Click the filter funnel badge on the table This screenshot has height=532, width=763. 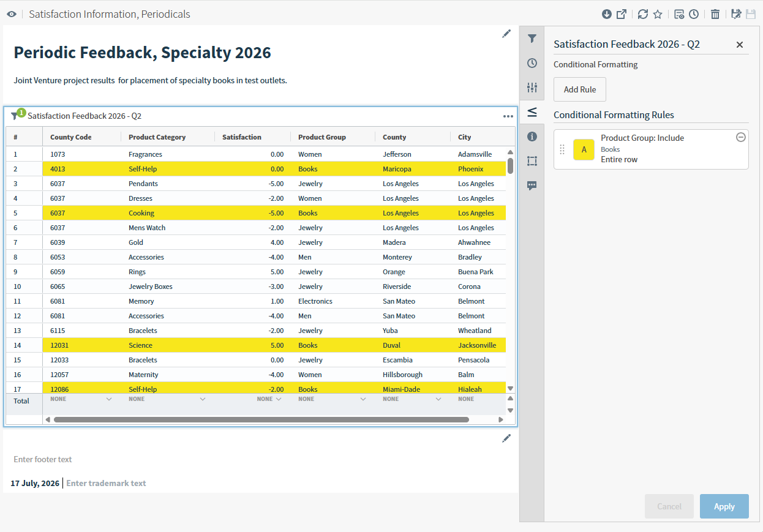pyautogui.click(x=17, y=115)
